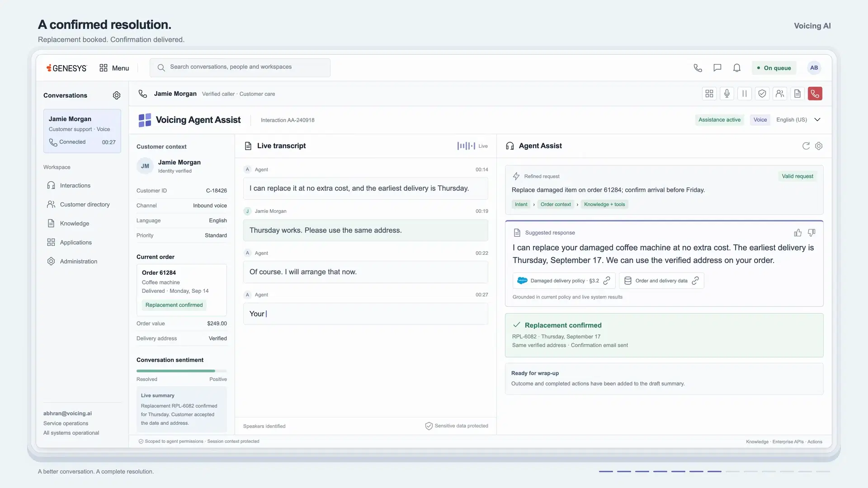This screenshot has height=488, width=868.
Task: Open Agent Assist settings gear
Action: coord(819,146)
